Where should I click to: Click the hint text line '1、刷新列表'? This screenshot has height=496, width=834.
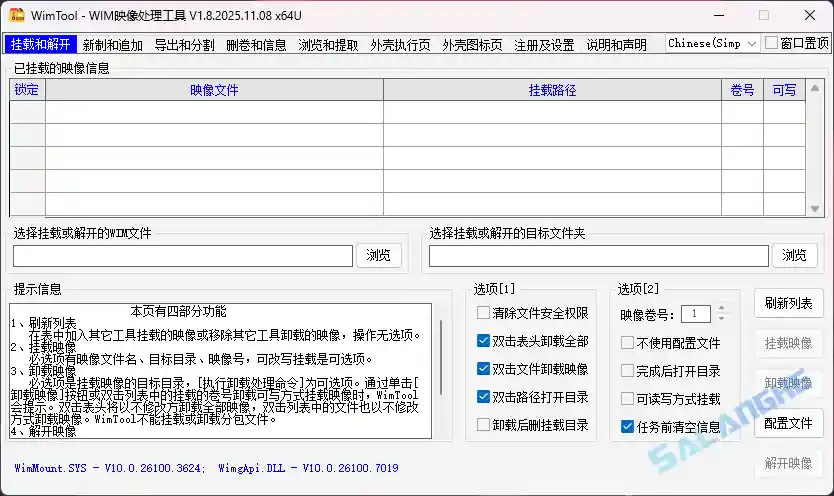[44, 323]
